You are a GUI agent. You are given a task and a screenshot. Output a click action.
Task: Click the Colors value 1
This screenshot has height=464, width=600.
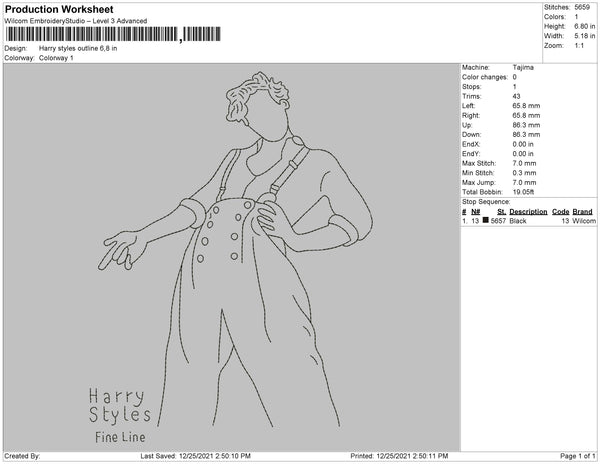tap(576, 17)
